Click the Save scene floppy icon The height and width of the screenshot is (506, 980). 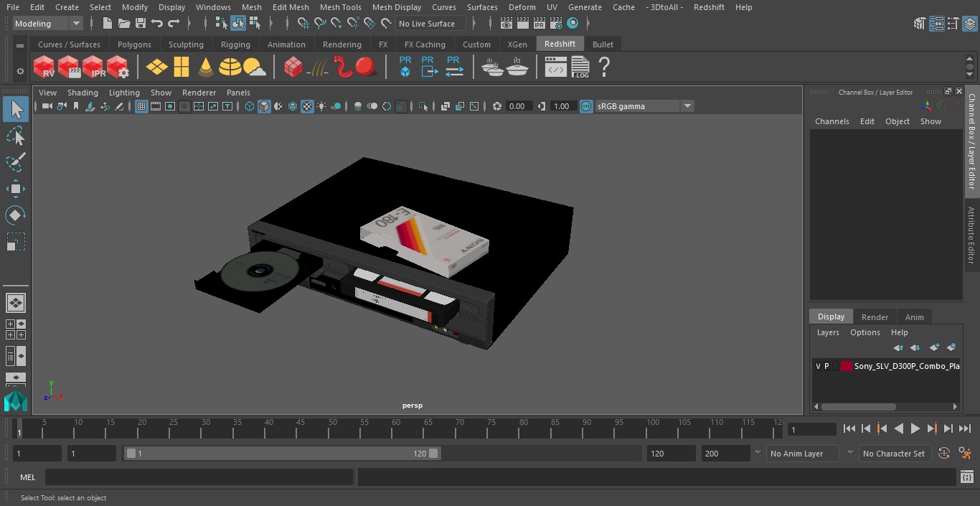141,24
